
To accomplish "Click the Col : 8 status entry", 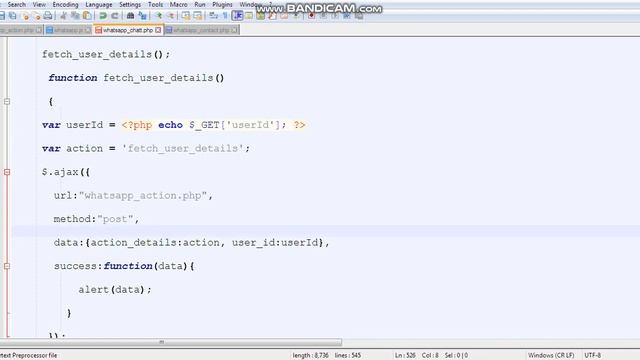I will pyautogui.click(x=430, y=356).
